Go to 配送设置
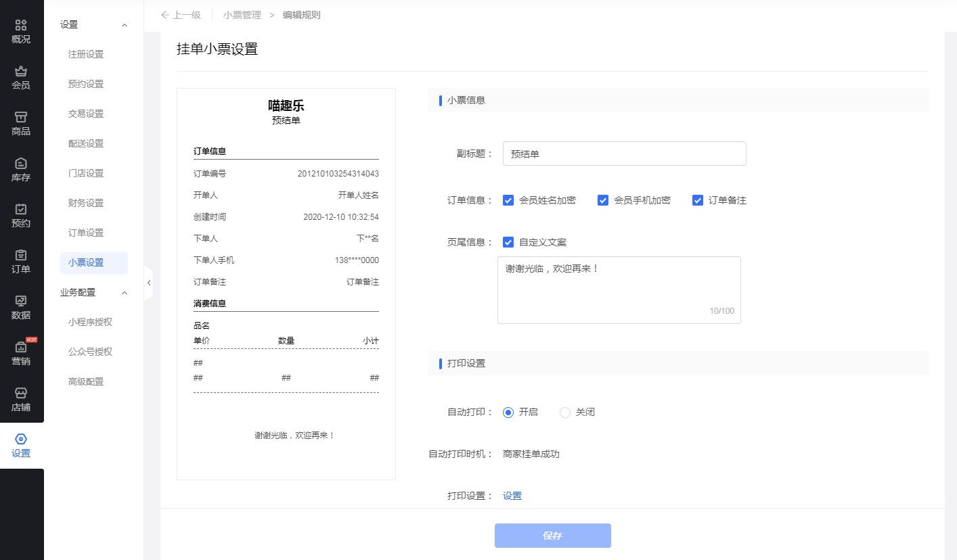 click(86, 143)
